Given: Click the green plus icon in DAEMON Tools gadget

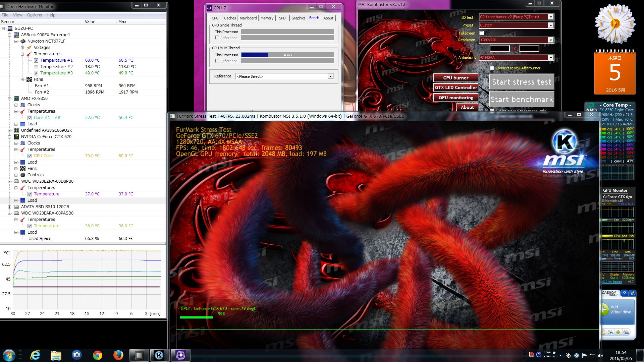Looking at the screenshot, I should 618,332.
